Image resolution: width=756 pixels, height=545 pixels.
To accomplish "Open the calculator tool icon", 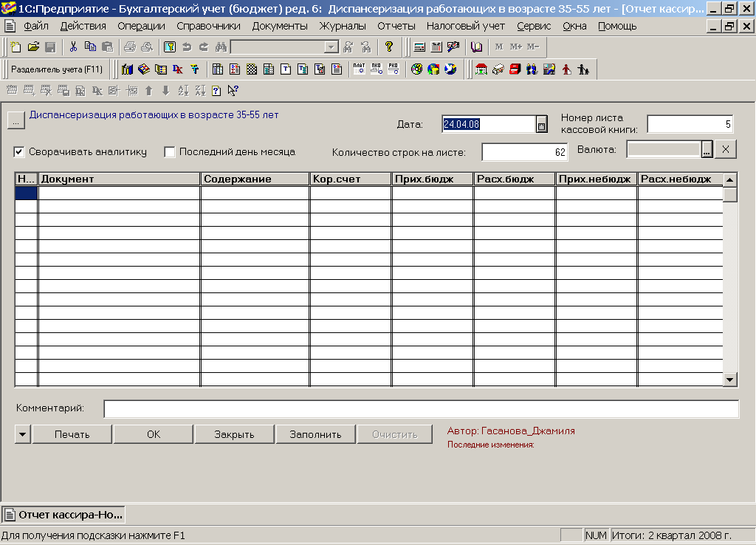I will pos(419,47).
